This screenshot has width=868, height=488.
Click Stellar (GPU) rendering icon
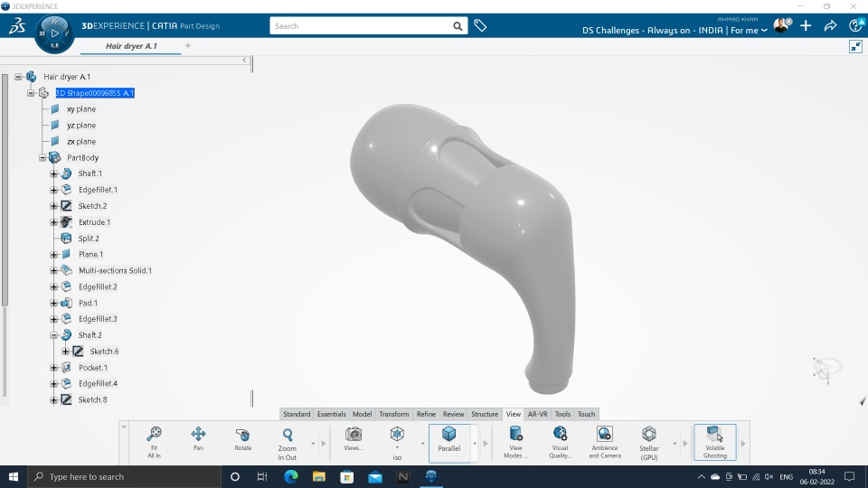pos(649,434)
